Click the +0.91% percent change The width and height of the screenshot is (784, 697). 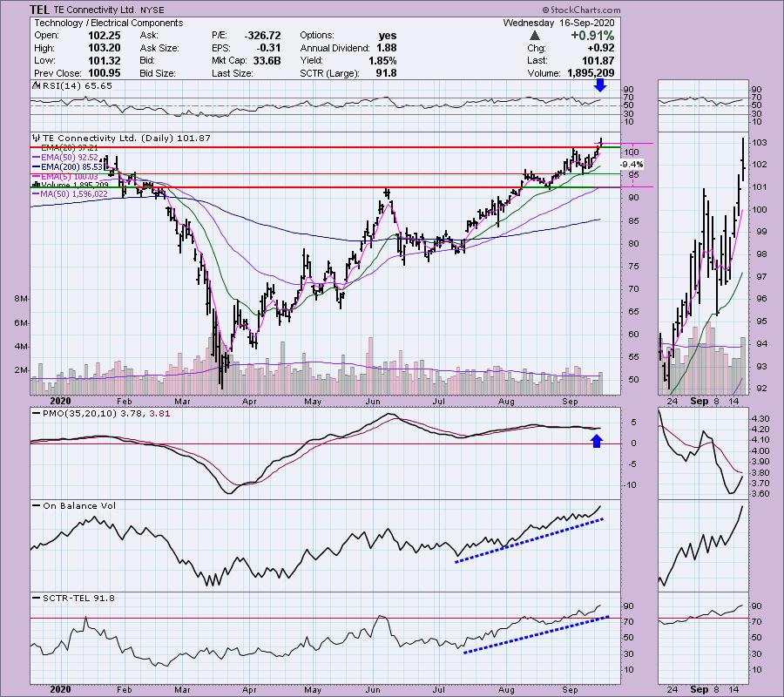(592, 36)
